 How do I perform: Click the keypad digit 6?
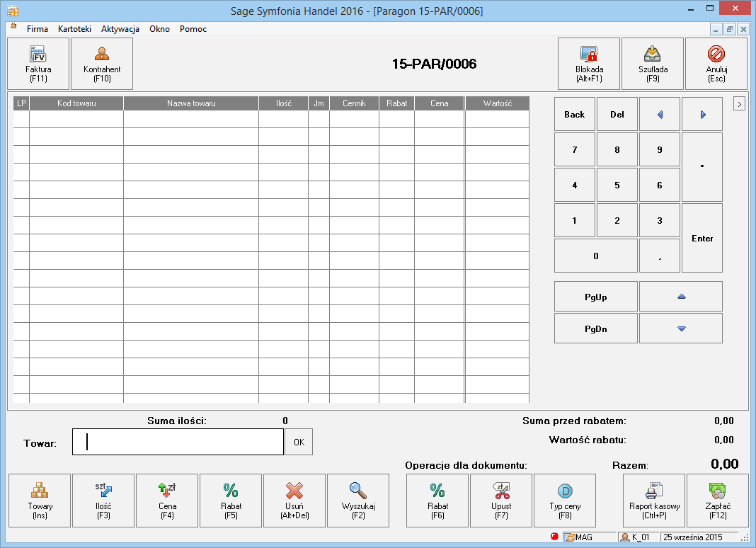pos(660,185)
